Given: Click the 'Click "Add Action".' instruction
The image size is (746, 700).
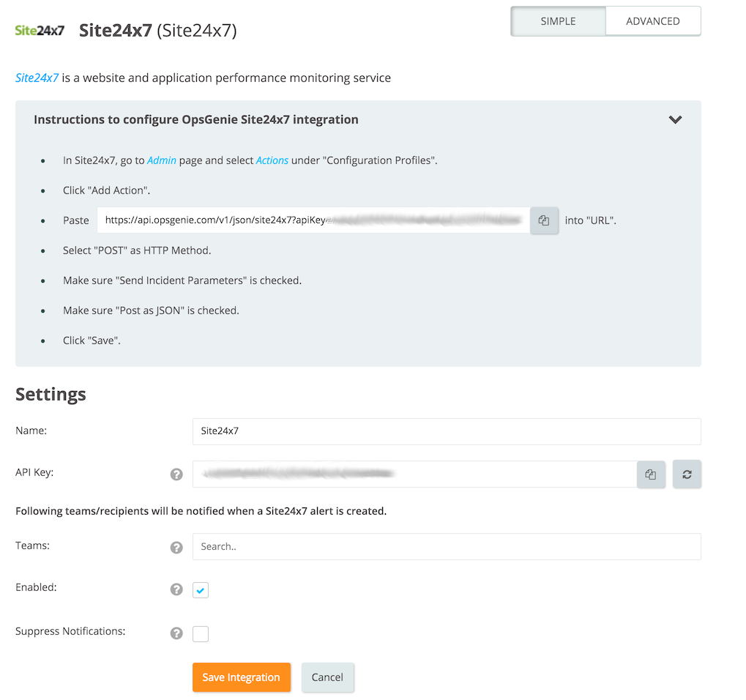Looking at the screenshot, I should pos(107,190).
